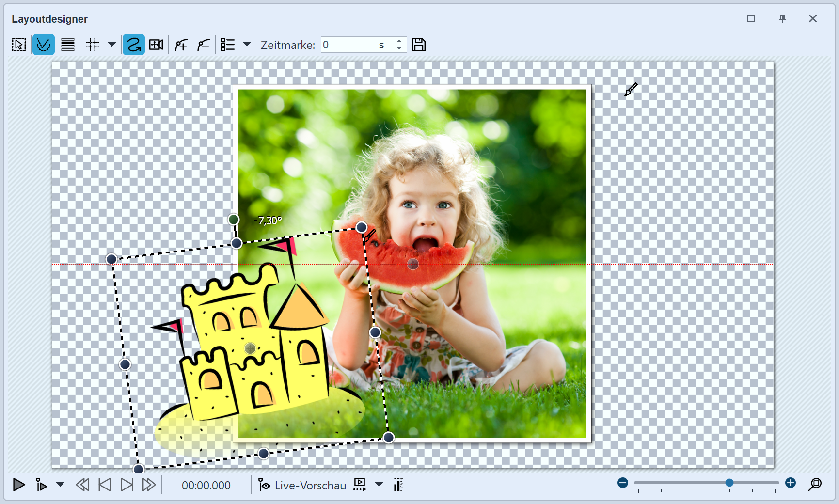Screen dimensions: 839x504
Task: Toggle Live-Vorschau mode
Action: click(302, 485)
